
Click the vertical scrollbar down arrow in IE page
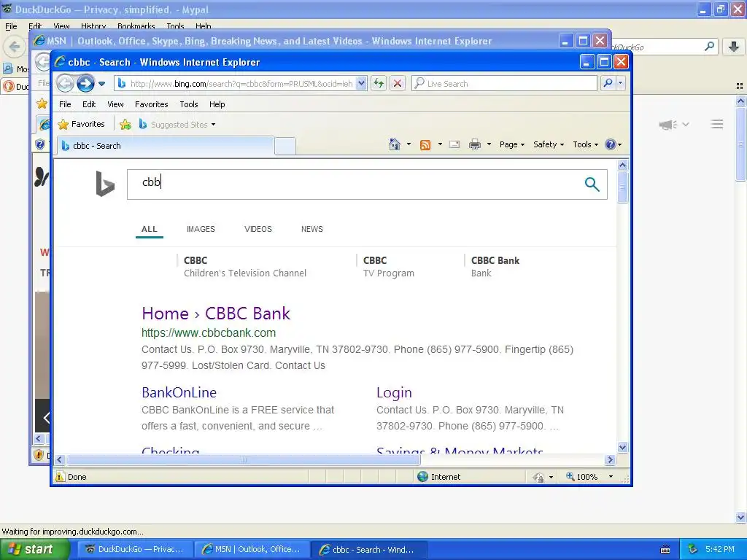pos(623,447)
